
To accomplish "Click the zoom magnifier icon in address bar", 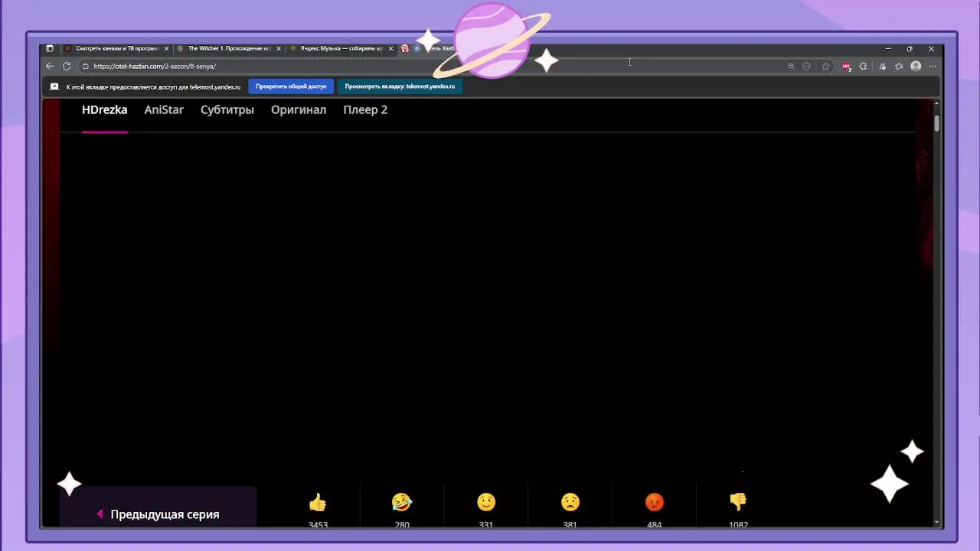I will pos(791,67).
